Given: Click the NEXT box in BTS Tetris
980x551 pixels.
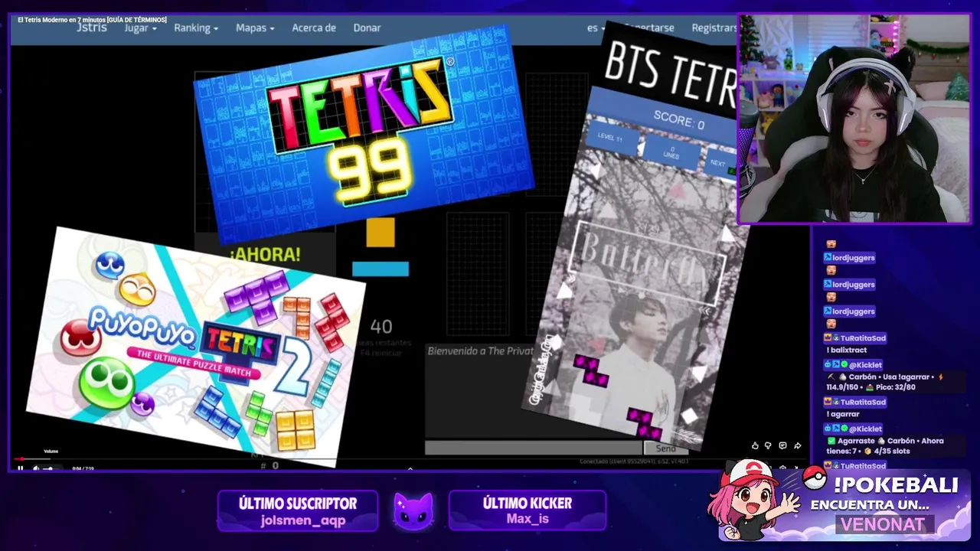Looking at the screenshot, I should [721, 163].
